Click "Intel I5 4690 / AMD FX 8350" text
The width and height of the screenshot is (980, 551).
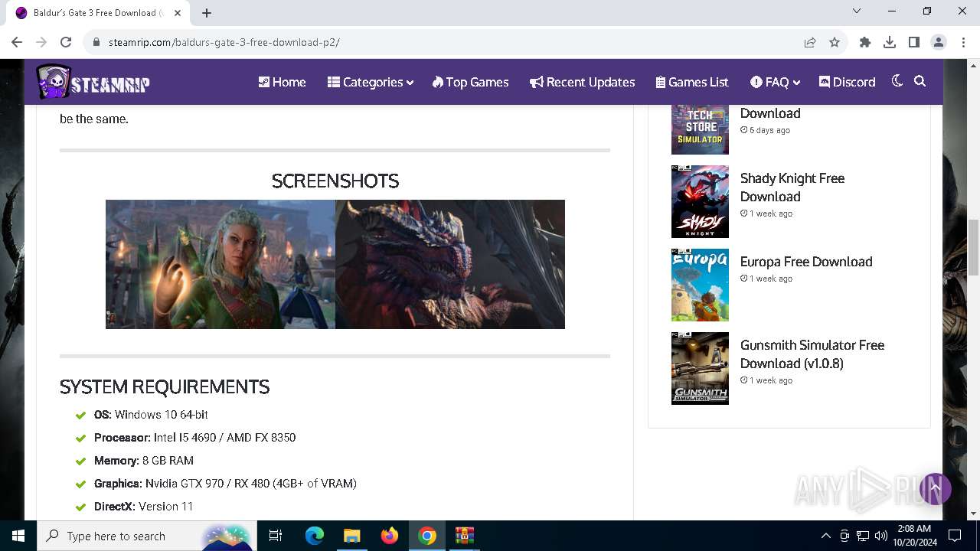point(224,438)
